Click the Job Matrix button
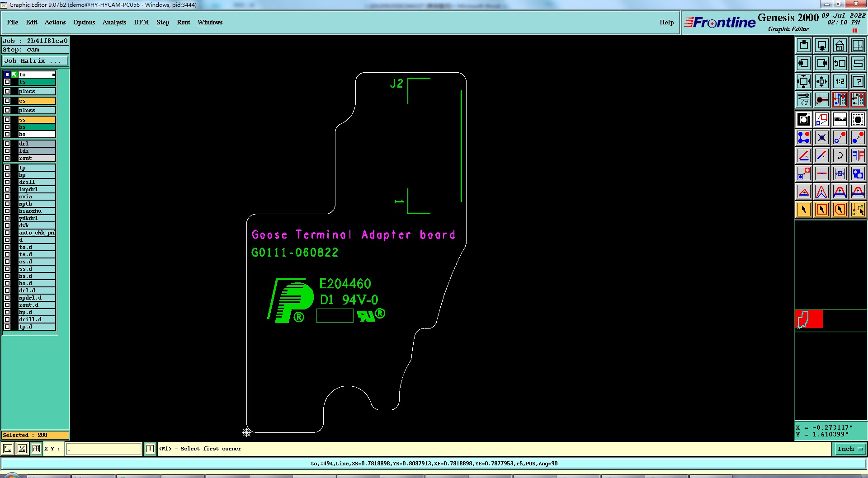Screen dimensions: 868x478 click(36, 61)
